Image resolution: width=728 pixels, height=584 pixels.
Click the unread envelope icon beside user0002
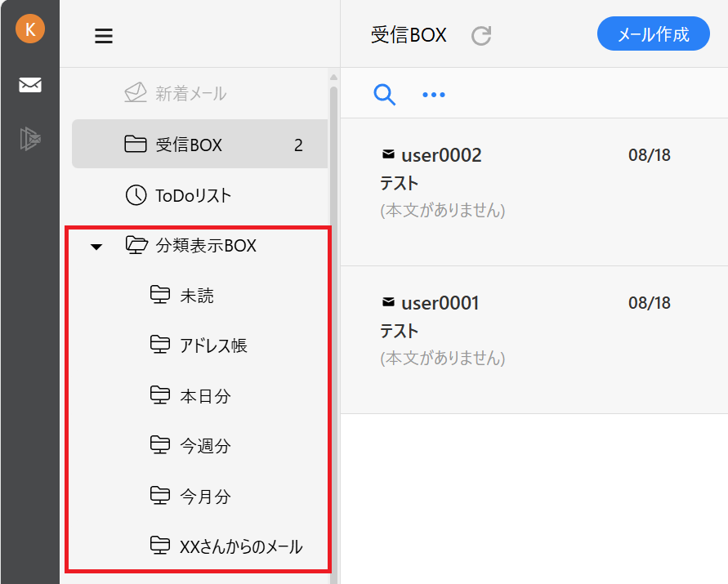pyautogui.click(x=388, y=154)
